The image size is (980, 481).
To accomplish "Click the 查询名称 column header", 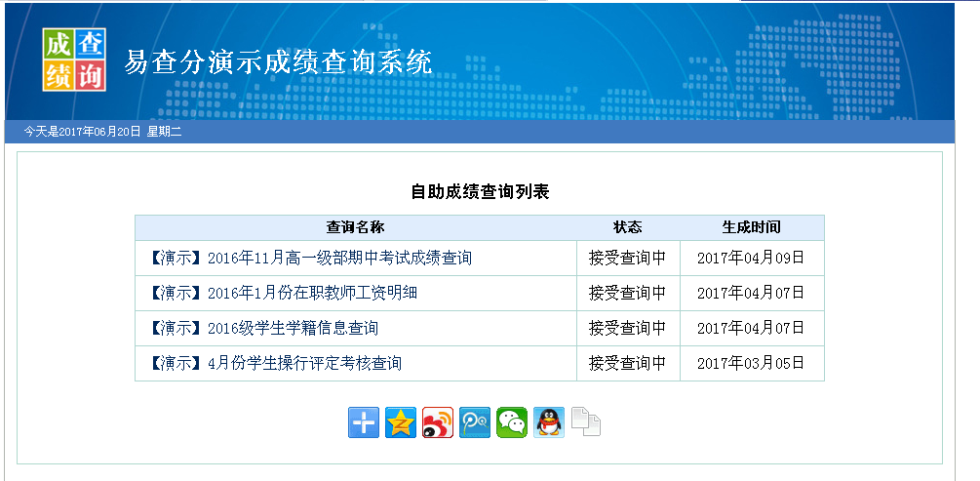I will [355, 227].
